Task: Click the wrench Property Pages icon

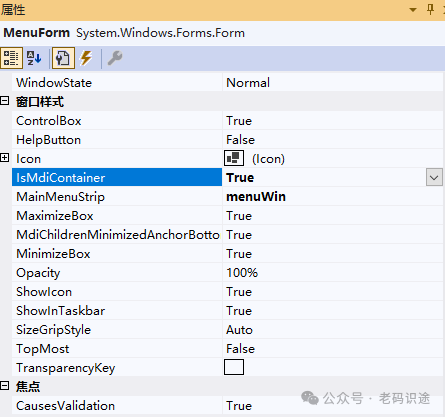Action: [115, 58]
